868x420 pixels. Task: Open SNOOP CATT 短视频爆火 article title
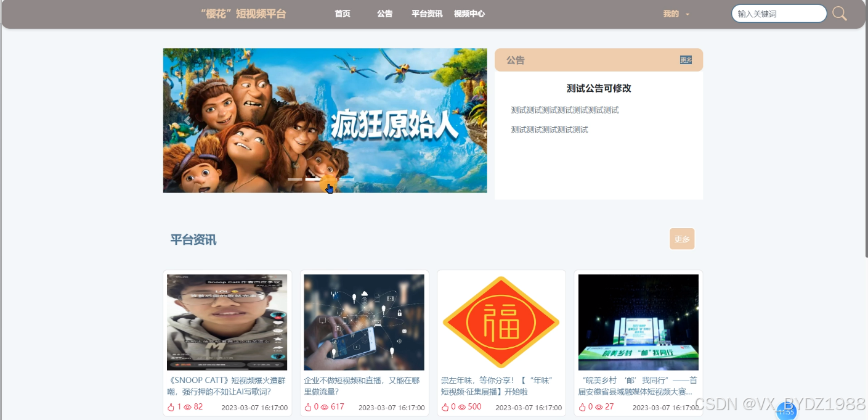(226, 385)
